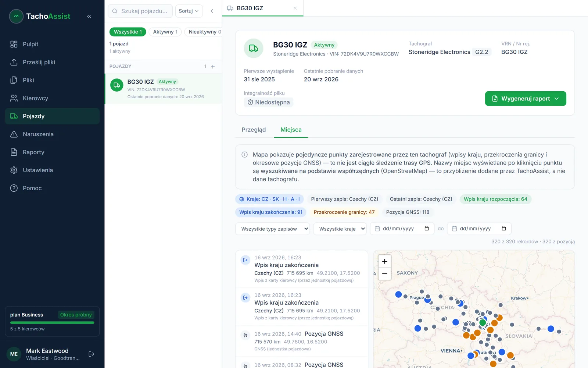This screenshot has width=588, height=368.
Task: Click the logout icon next to Mark Eastwood
Action: [x=92, y=354]
